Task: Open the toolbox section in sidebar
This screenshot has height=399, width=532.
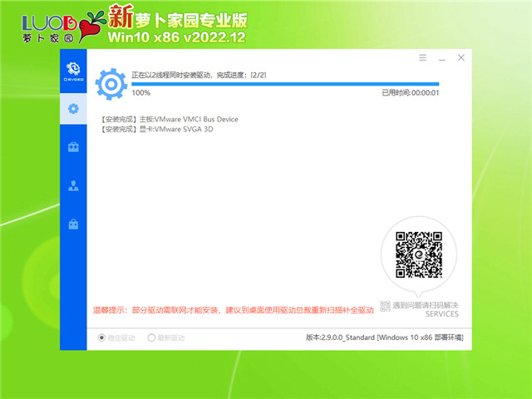Action: coord(73,147)
